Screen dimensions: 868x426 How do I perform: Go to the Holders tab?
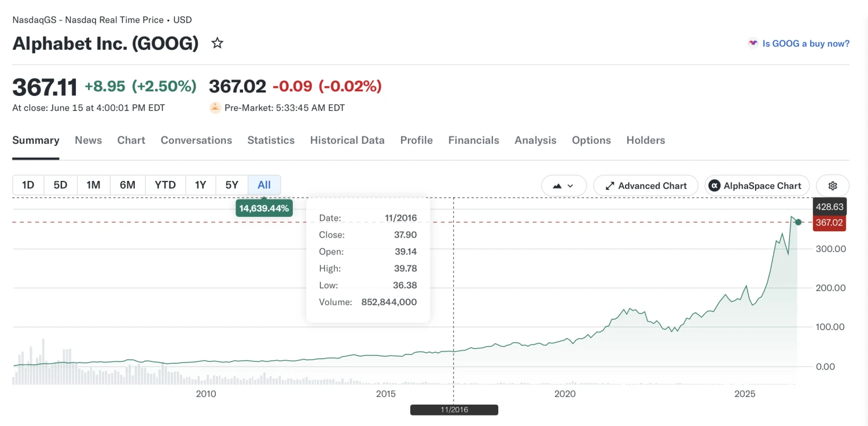tap(646, 140)
